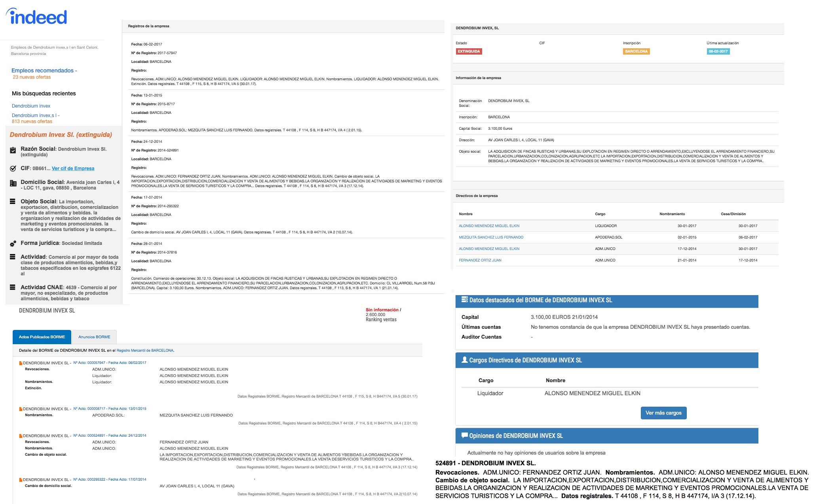The width and height of the screenshot is (817, 504).
Task: Click the building icon beside Domicilio Social
Action: [13, 183]
